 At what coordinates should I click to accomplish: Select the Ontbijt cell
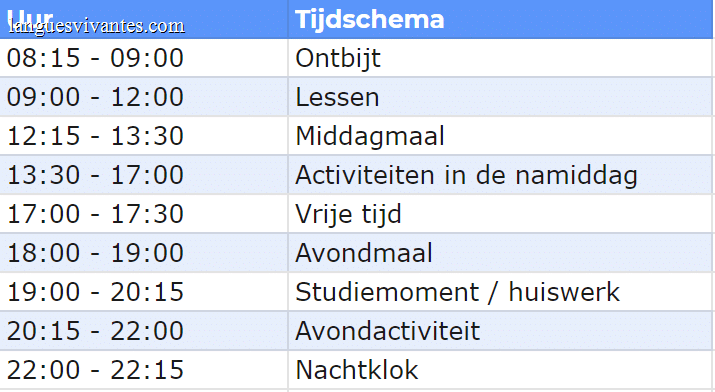point(500,58)
